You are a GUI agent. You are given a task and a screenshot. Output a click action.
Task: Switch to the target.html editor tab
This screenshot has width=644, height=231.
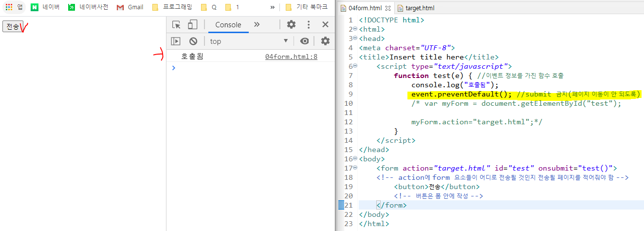click(x=415, y=8)
